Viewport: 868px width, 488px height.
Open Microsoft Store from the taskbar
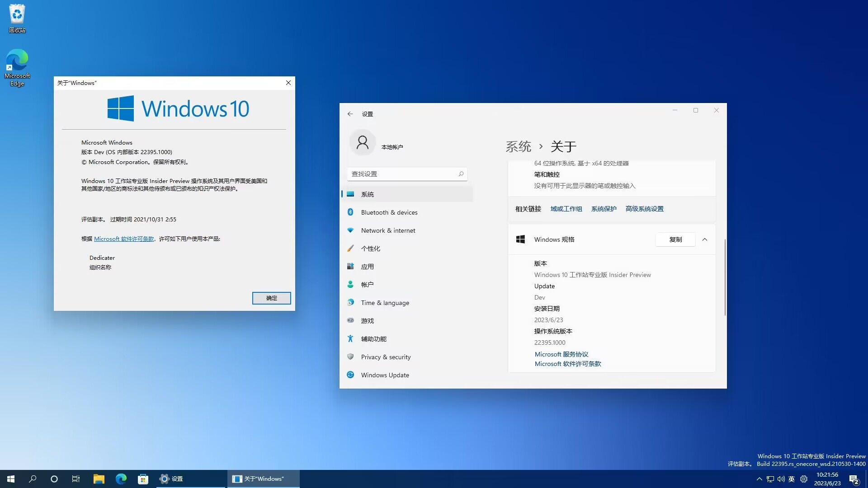coord(143,479)
